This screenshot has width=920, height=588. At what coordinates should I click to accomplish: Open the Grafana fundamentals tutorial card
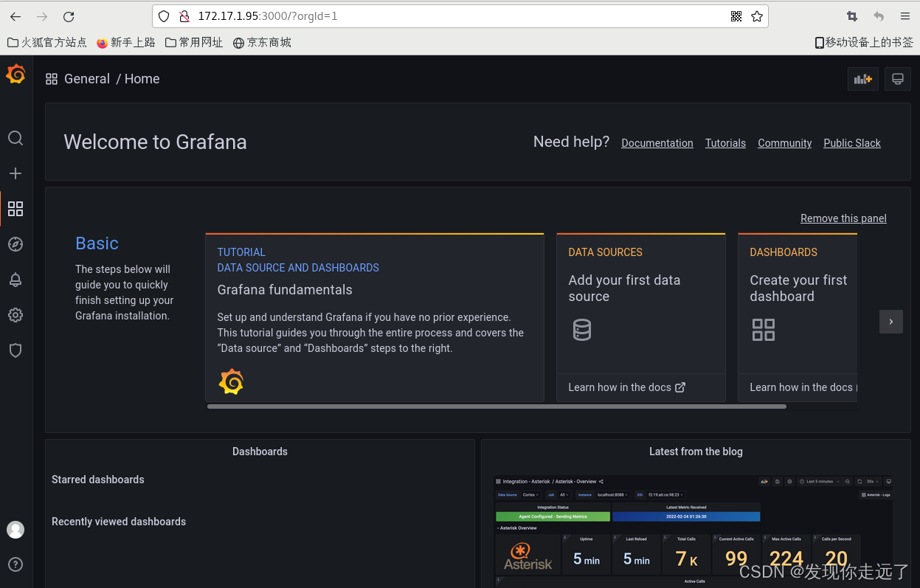(x=375, y=317)
